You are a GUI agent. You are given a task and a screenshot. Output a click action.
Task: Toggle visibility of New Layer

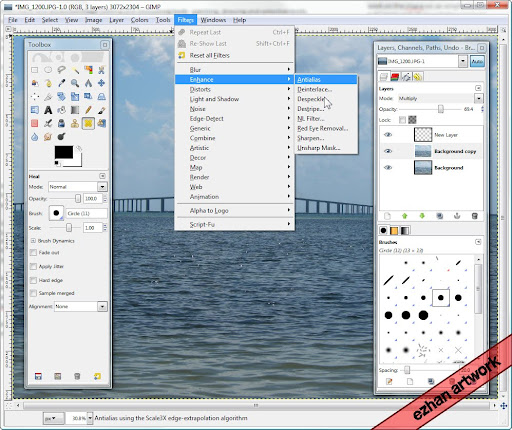(x=388, y=135)
